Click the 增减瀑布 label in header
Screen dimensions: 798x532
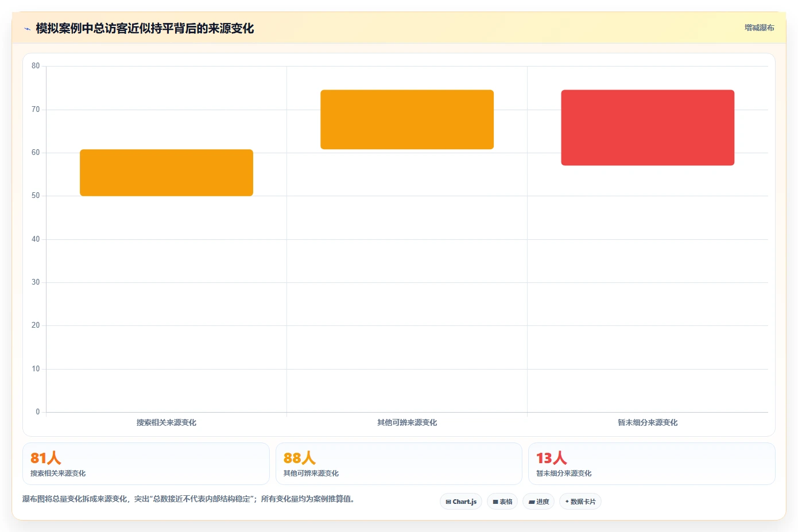point(759,28)
